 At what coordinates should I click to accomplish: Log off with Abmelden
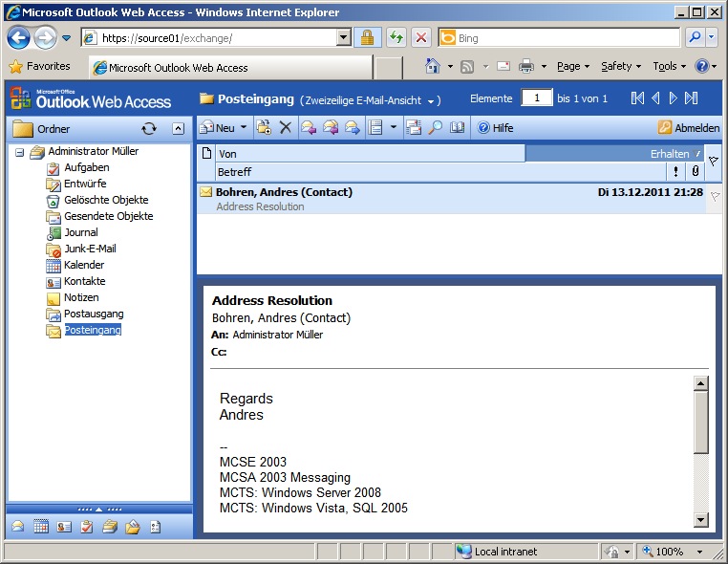[689, 128]
